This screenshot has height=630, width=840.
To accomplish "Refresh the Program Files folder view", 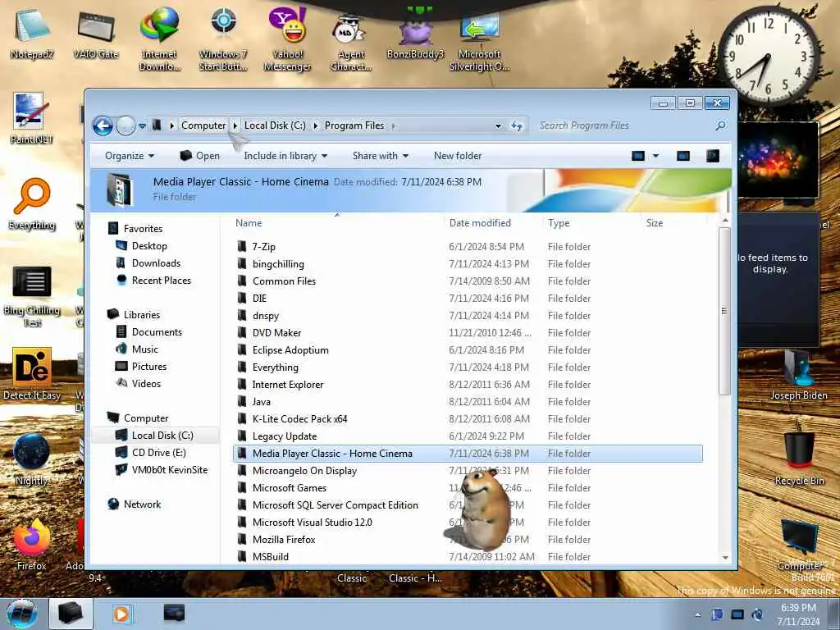I will coord(517,126).
